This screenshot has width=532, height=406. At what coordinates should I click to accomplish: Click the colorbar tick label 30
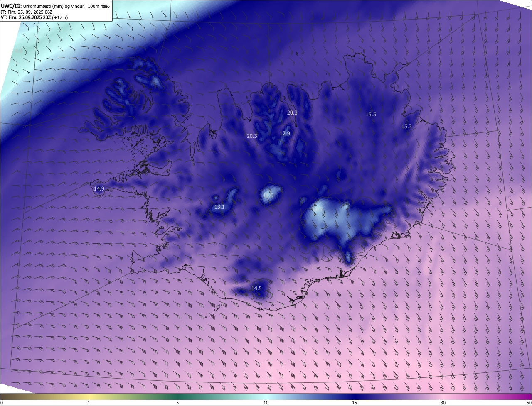tap(443, 403)
